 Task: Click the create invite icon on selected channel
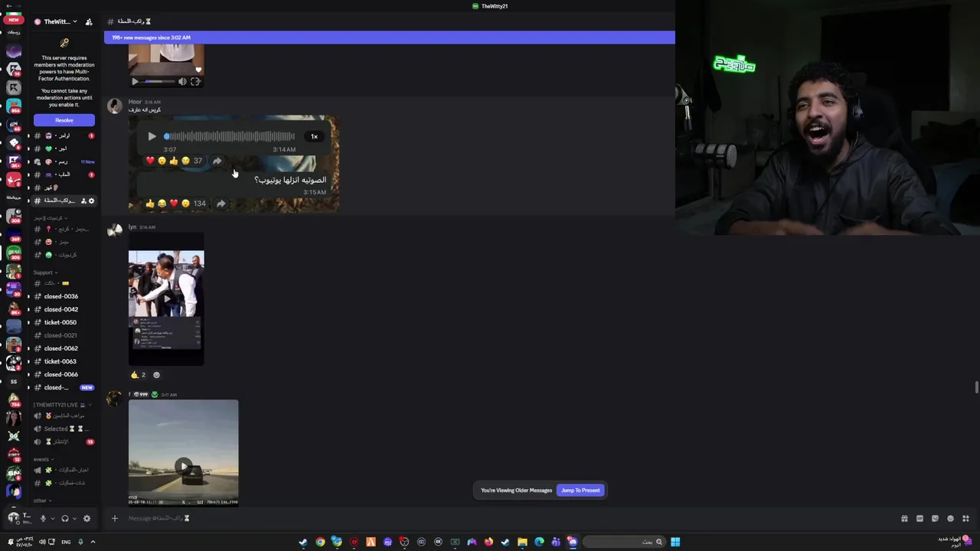coord(83,201)
